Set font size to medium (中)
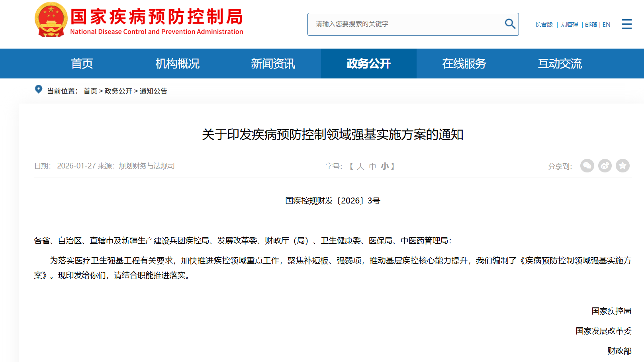 click(372, 166)
